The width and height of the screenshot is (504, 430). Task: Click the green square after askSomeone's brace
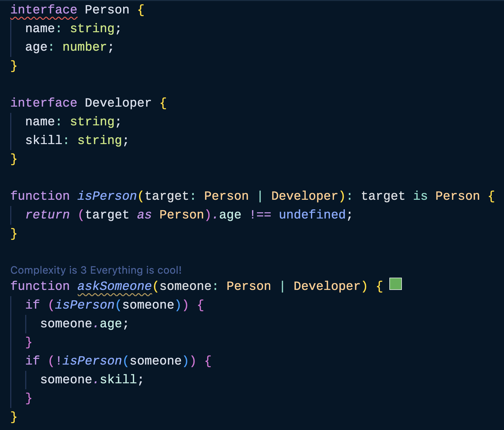395,284
